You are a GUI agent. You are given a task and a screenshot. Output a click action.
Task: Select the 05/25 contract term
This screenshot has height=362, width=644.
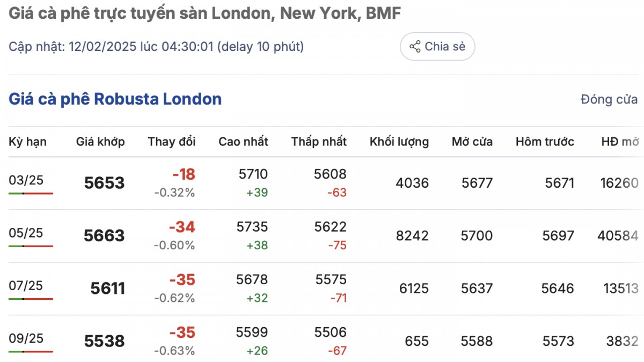[x=26, y=232]
